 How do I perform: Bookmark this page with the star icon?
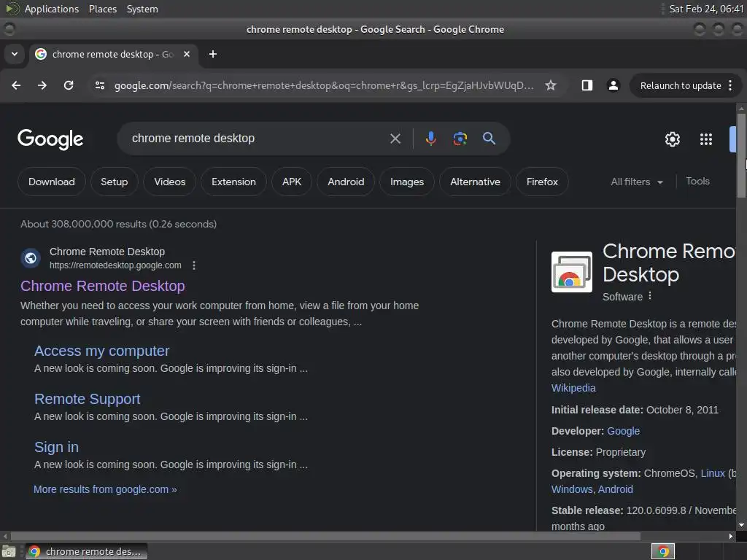[x=551, y=85]
